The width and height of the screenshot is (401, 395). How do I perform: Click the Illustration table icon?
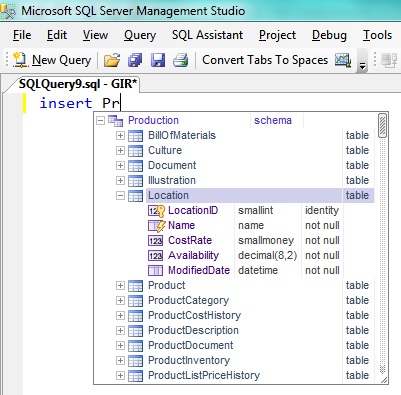click(x=135, y=181)
